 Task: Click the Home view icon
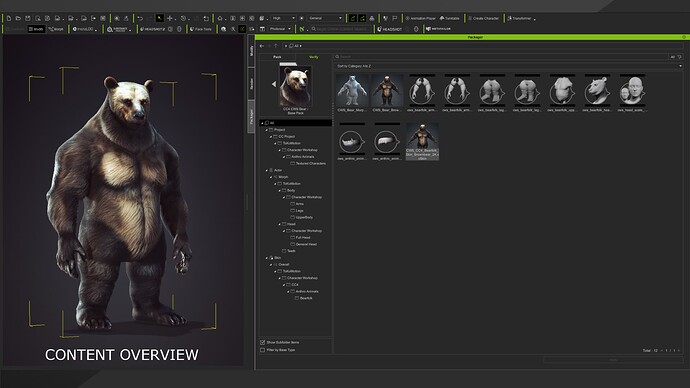click(220, 18)
